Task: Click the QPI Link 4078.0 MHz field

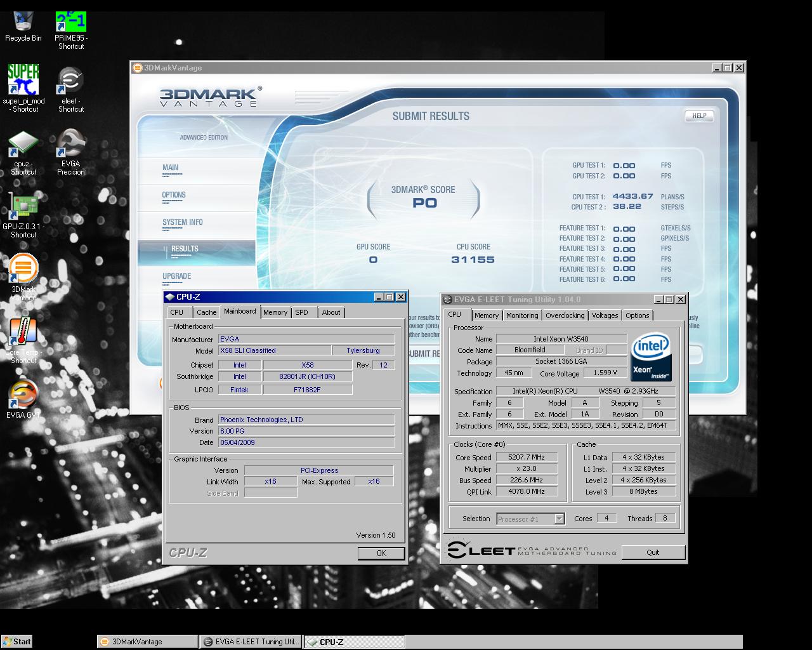Action: tap(526, 491)
